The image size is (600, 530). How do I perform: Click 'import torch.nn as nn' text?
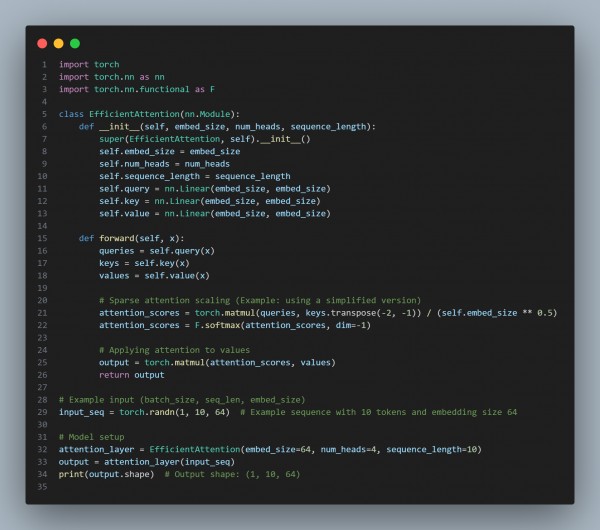(112, 77)
